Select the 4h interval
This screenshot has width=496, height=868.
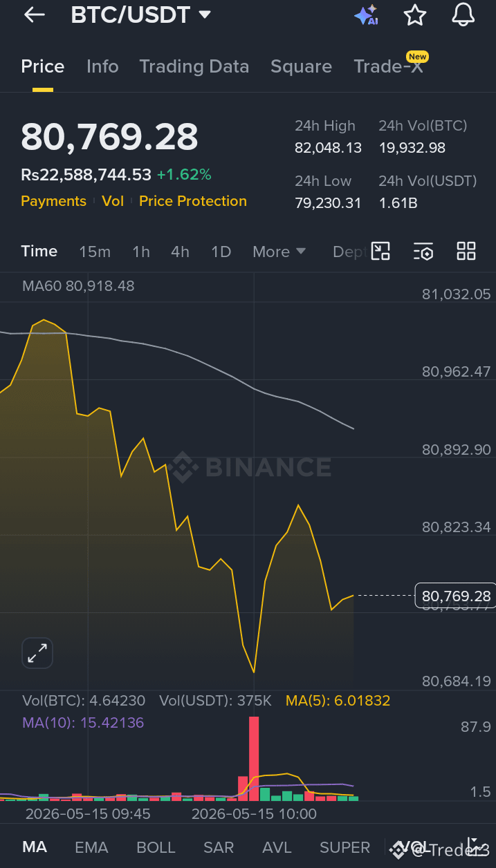pos(180,252)
